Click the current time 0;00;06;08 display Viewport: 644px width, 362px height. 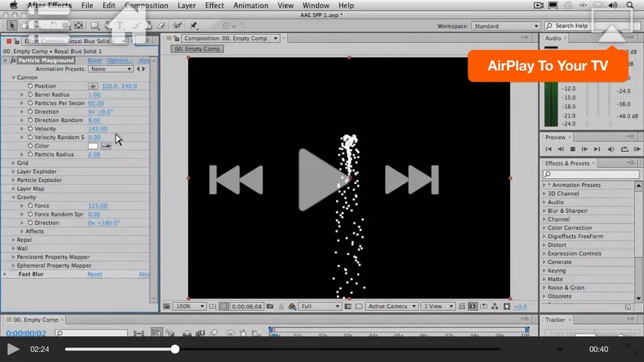point(247,306)
